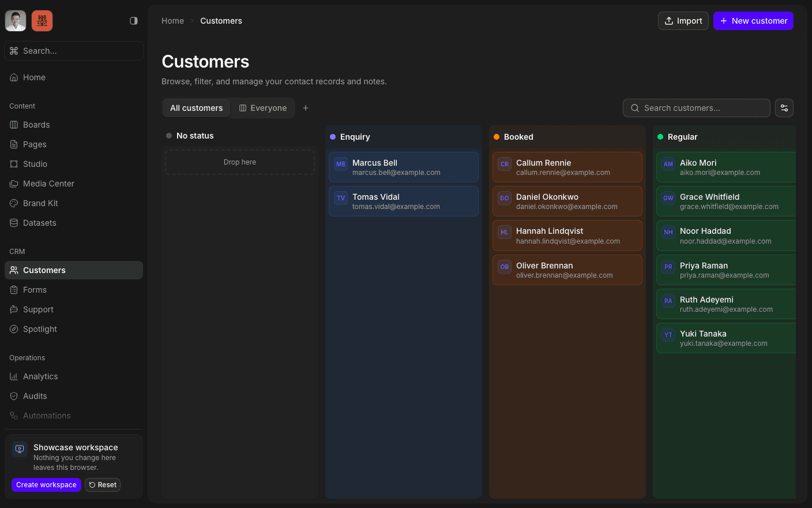
Task: Open Spotlight in the CRM section
Action: [74, 329]
